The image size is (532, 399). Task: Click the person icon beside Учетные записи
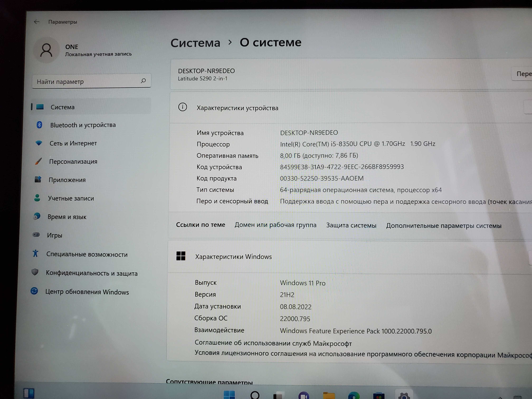pos(37,198)
